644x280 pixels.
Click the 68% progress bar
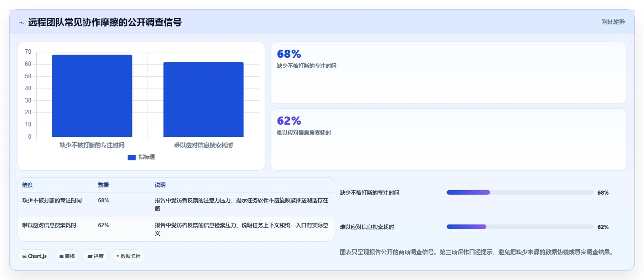click(520, 192)
